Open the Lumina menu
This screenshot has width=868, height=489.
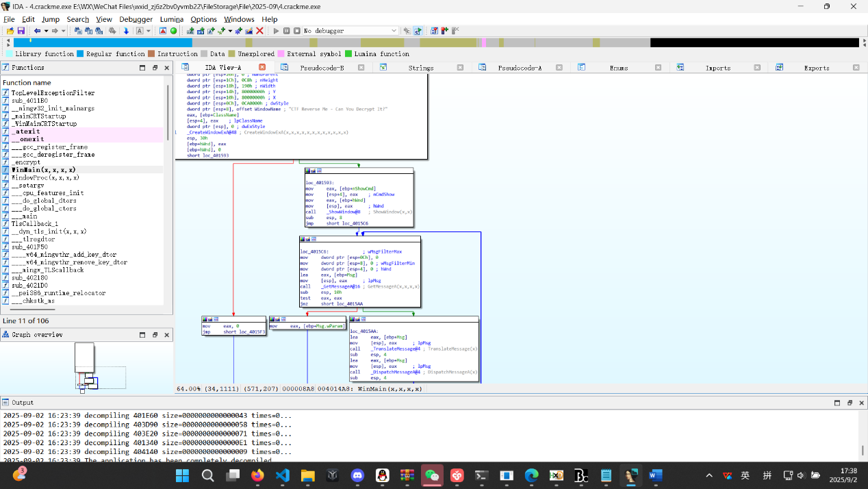171,19
